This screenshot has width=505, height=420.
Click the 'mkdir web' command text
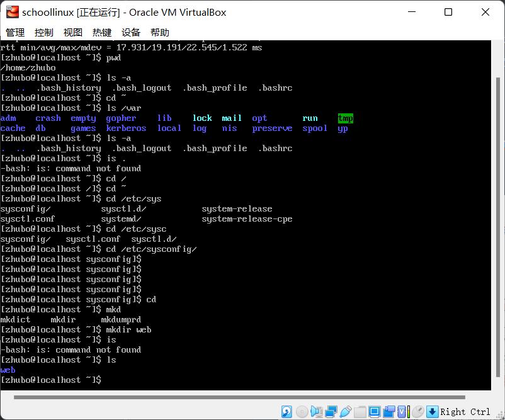(x=129, y=330)
